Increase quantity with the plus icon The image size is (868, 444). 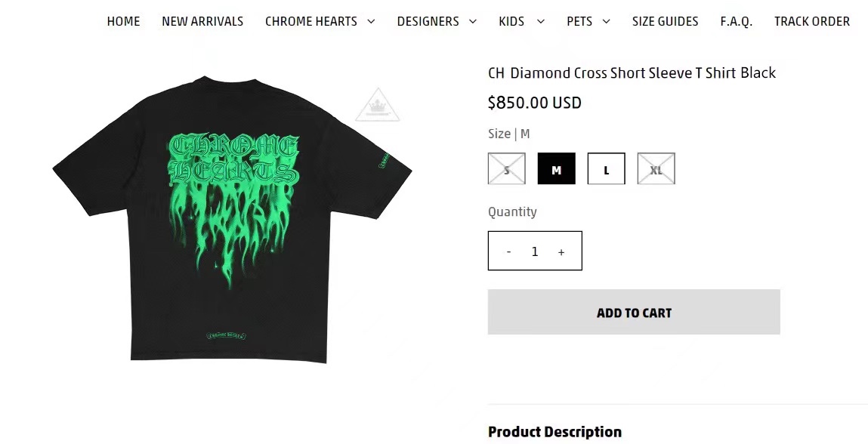coord(561,252)
